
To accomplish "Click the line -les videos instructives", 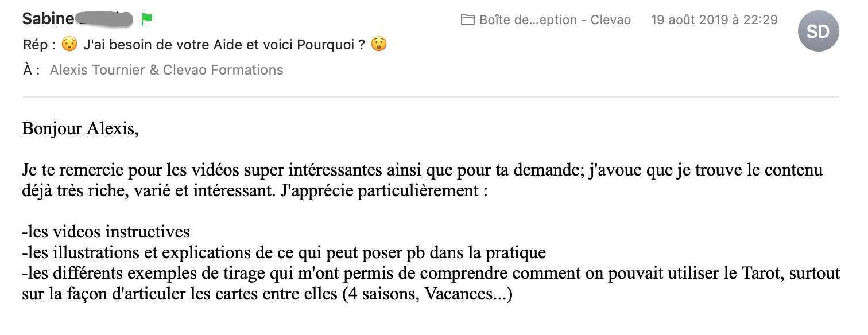I will (x=106, y=232).
